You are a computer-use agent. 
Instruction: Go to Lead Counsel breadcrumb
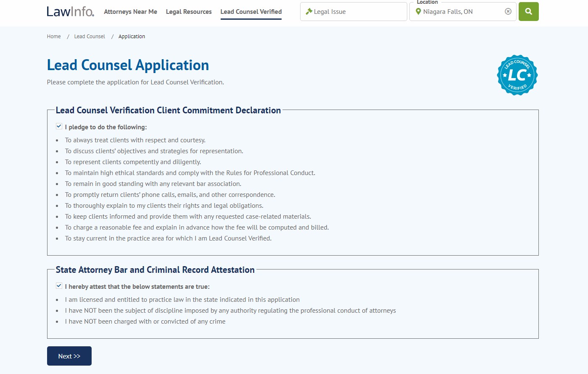tap(90, 37)
